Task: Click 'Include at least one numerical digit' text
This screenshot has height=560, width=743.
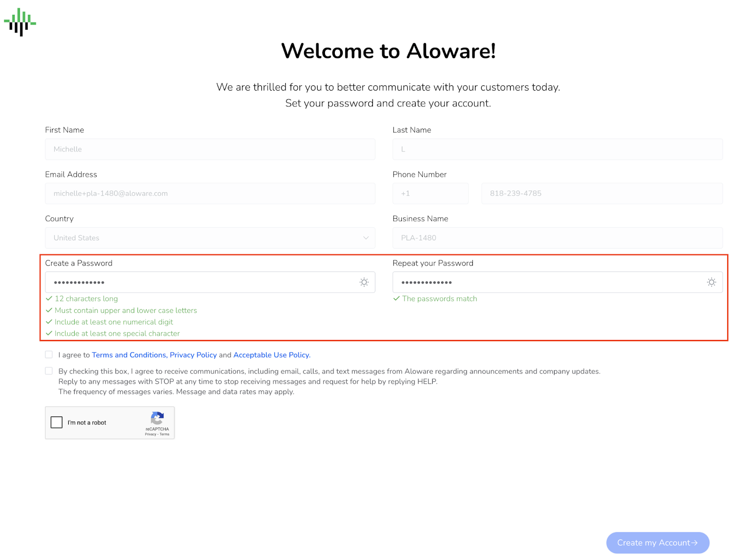Action: pyautogui.click(x=114, y=322)
